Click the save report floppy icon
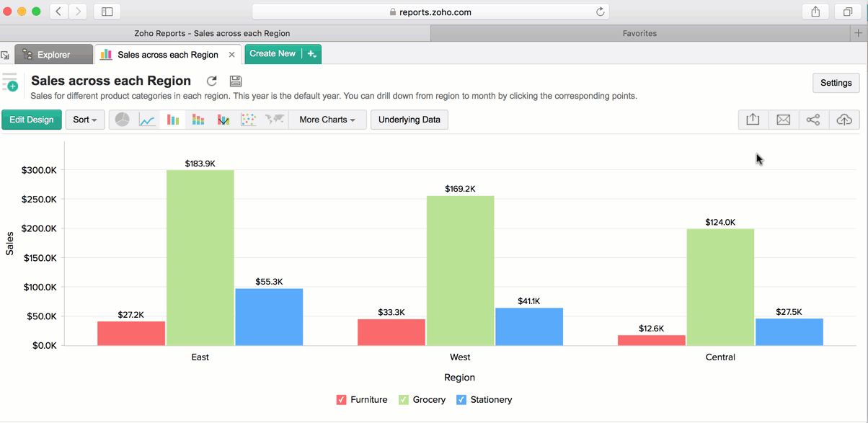Screen dimensions: 868x423 tap(236, 81)
